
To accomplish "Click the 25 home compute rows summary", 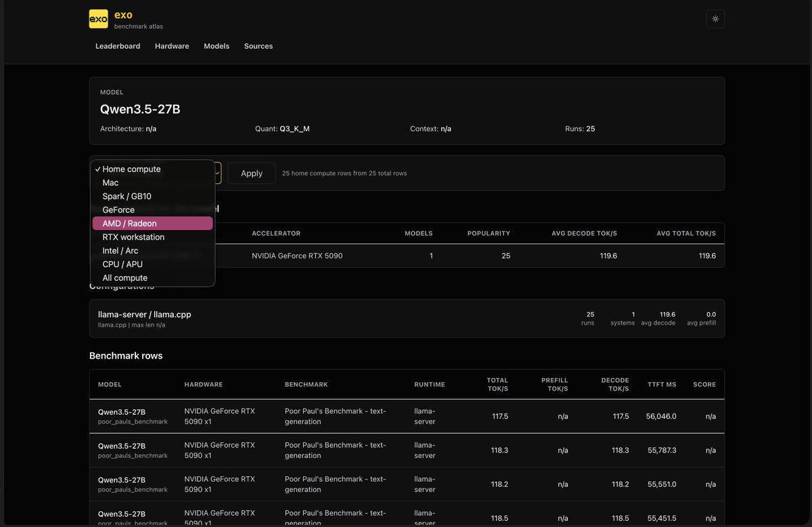I will [x=344, y=173].
